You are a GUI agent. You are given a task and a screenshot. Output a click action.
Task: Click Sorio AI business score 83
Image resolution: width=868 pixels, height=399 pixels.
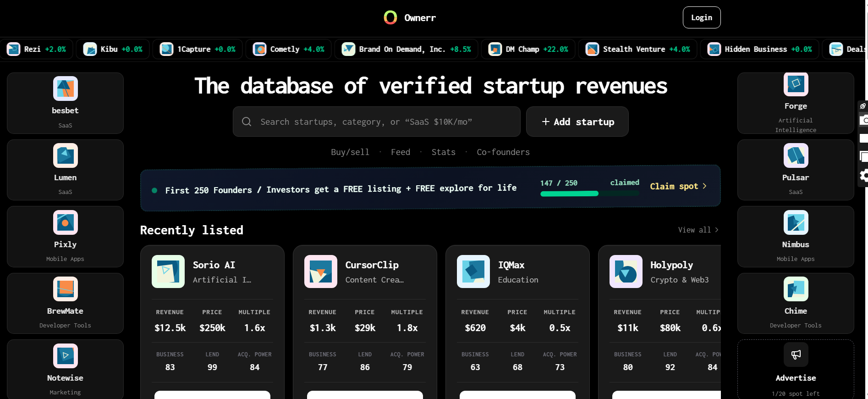170,367
